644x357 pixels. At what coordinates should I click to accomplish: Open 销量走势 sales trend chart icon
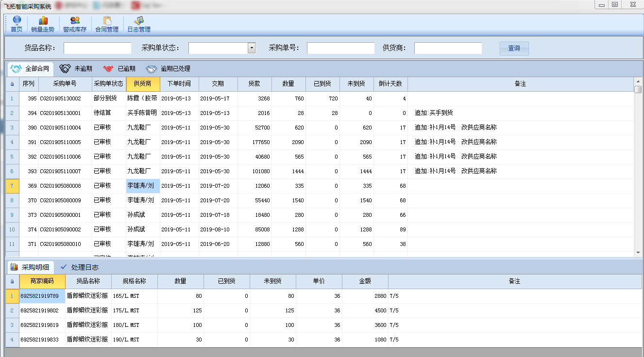click(43, 24)
